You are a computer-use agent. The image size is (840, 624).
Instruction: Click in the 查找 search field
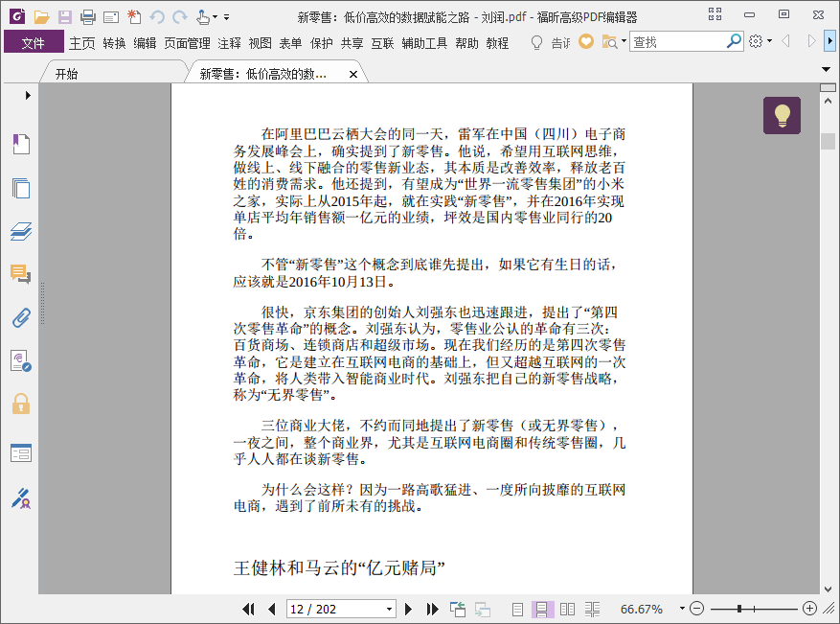[x=678, y=41]
